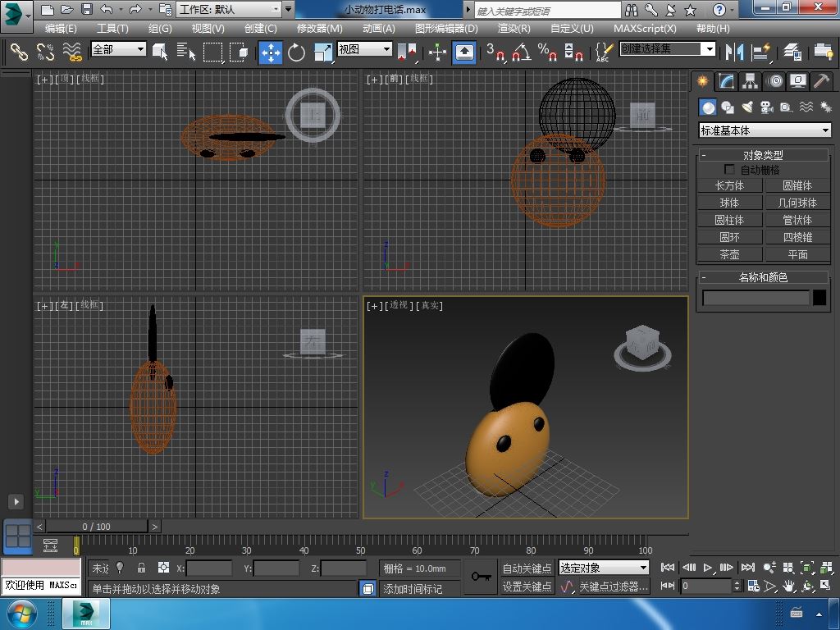Screen dimensions: 840x630
Task: Open the 编辑(E) menu
Action: coord(61,29)
